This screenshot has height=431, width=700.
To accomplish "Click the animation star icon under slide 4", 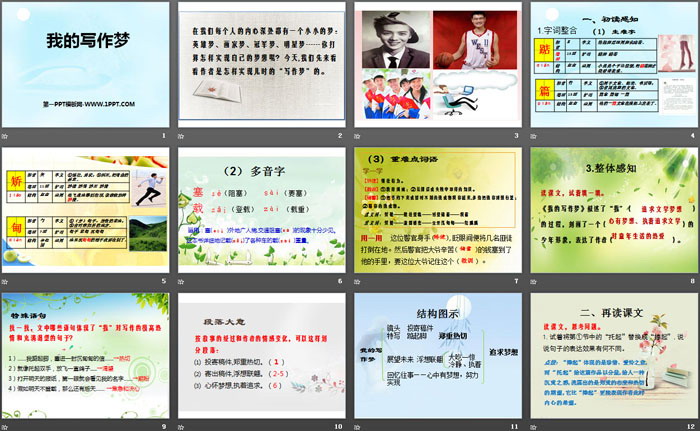I will (x=533, y=136).
